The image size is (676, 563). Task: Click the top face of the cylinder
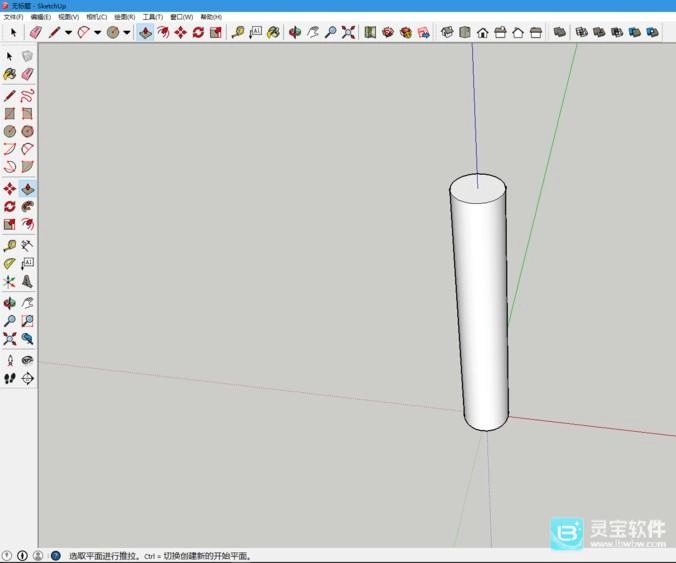click(x=477, y=187)
